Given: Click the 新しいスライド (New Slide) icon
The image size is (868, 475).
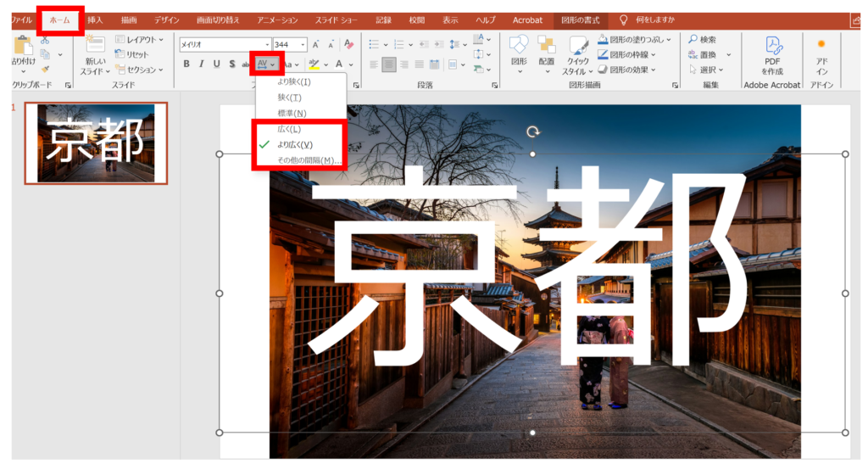Looking at the screenshot, I should click(95, 55).
